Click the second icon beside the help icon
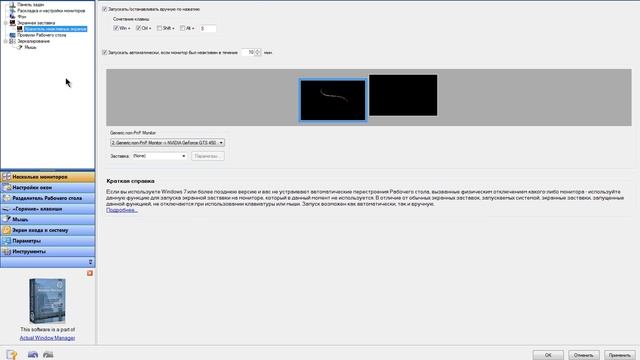Viewport: 640px width, 360px height. click(x=33, y=355)
